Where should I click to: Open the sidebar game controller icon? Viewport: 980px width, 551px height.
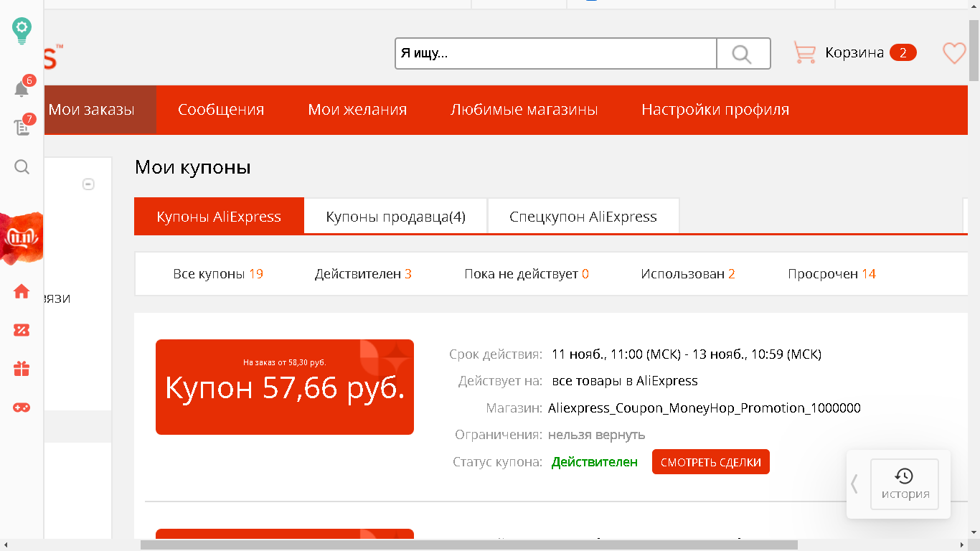(22, 408)
